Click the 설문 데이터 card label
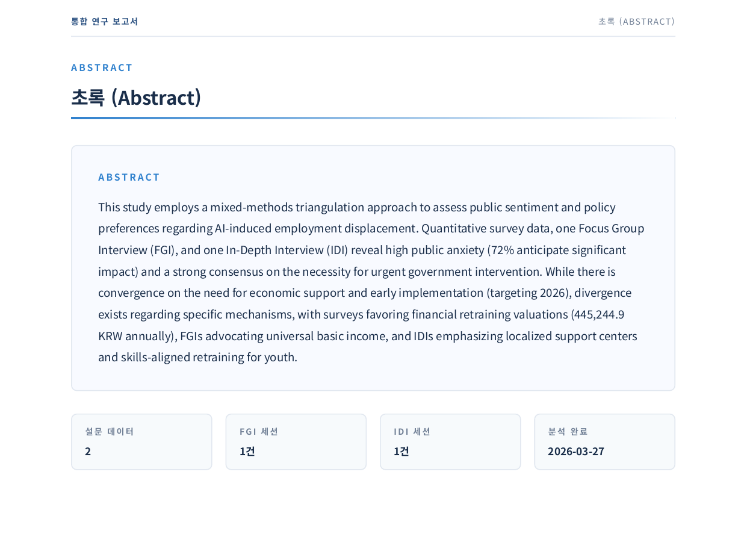 pos(110,431)
